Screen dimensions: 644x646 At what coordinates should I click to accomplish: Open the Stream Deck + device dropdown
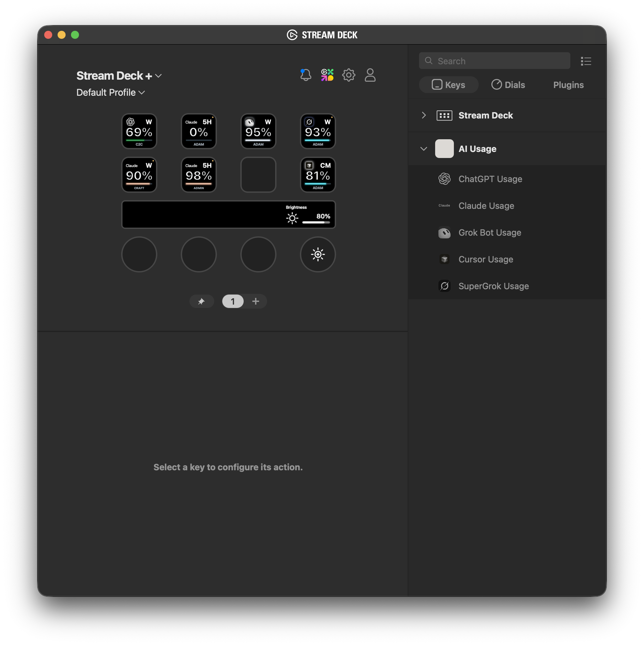[x=119, y=76]
